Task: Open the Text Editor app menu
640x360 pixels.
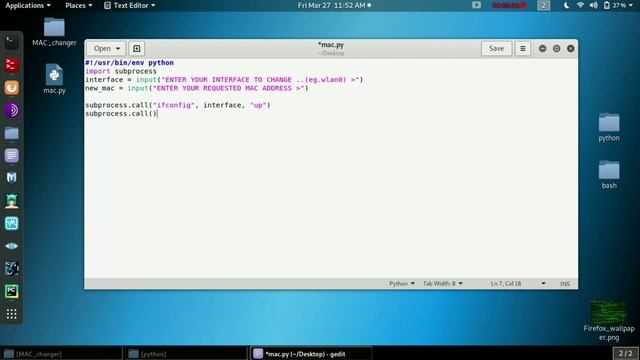Action: click(x=129, y=5)
